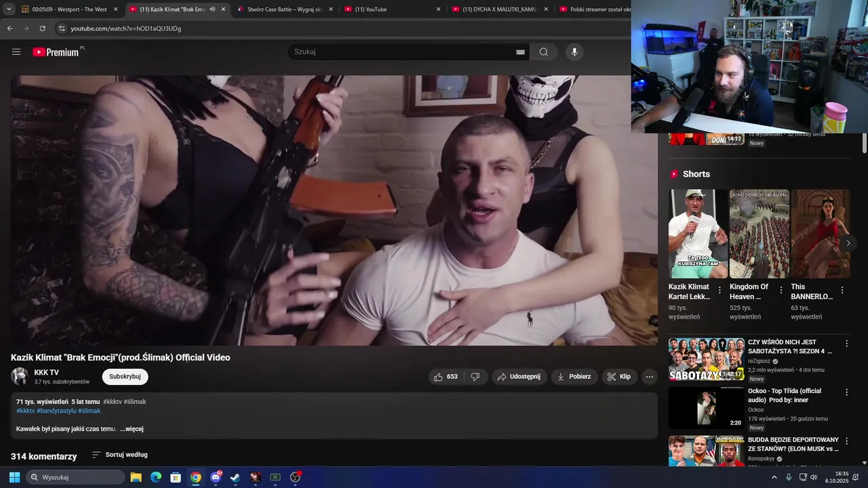Expand the description with ...więcej
Viewport: 868px width, 488px height.
(132, 429)
